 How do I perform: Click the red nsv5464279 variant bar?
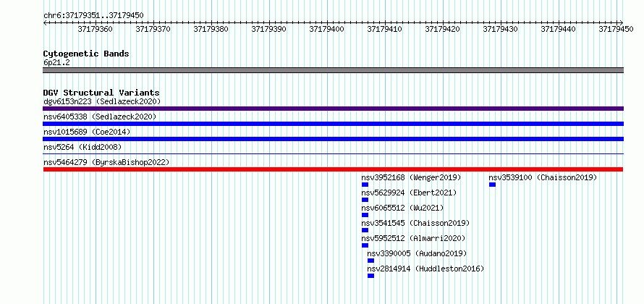(x=333, y=169)
